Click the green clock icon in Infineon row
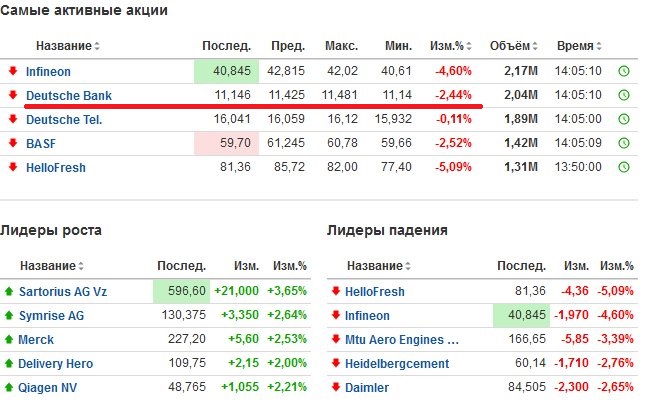This screenshot has width=646, height=402. click(624, 71)
